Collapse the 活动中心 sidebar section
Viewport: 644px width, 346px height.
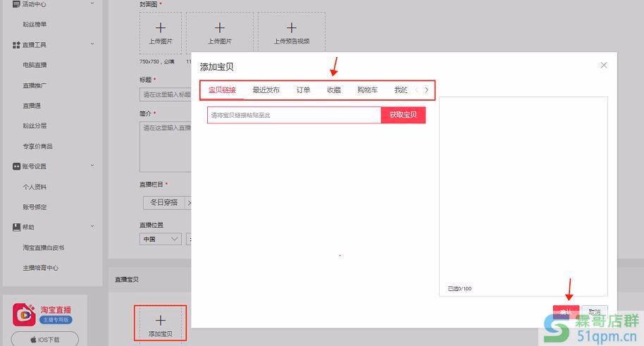pyautogui.click(x=92, y=4)
